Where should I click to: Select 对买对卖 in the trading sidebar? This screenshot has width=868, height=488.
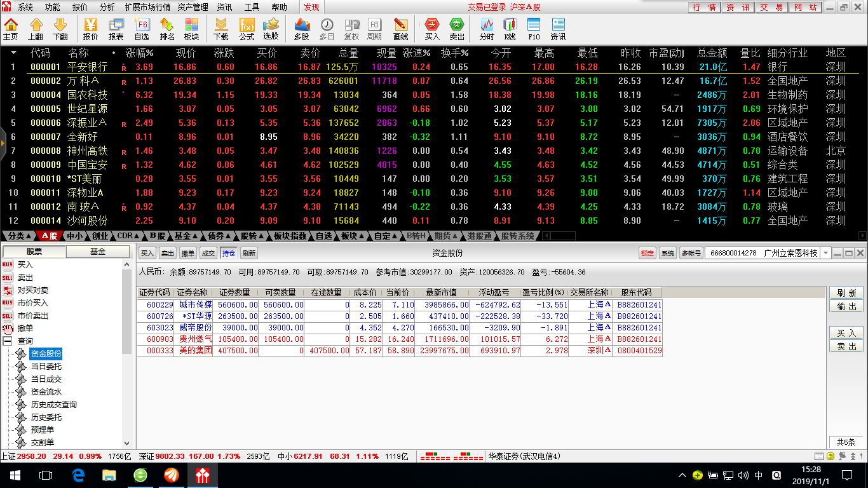click(x=32, y=290)
